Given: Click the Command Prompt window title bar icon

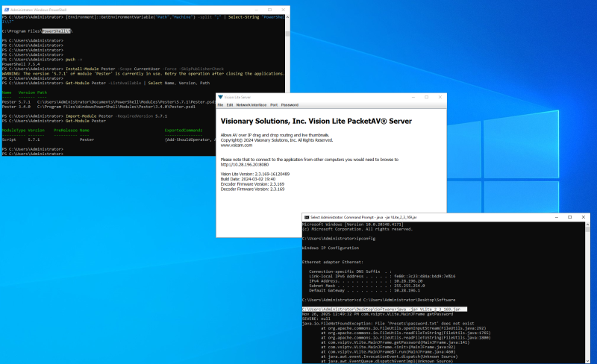Looking at the screenshot, I should [x=307, y=217].
